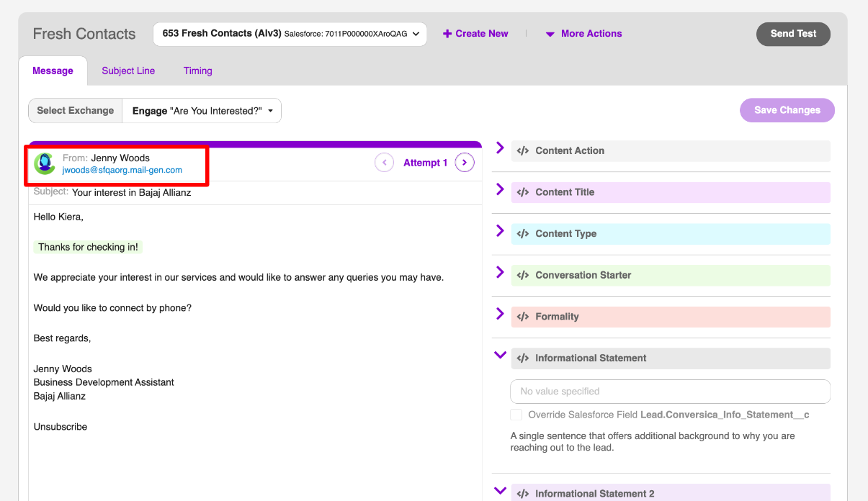Click the Informational Statement value field
The image size is (868, 501).
click(x=670, y=392)
